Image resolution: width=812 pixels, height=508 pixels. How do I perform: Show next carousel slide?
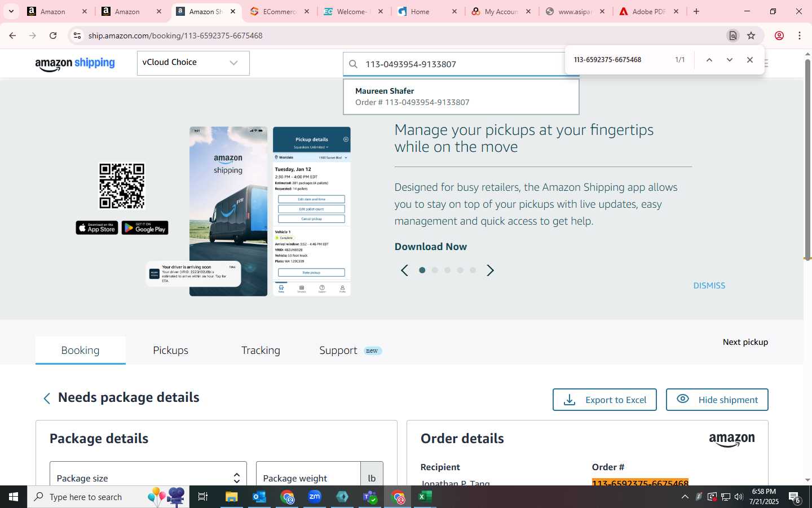pos(490,270)
